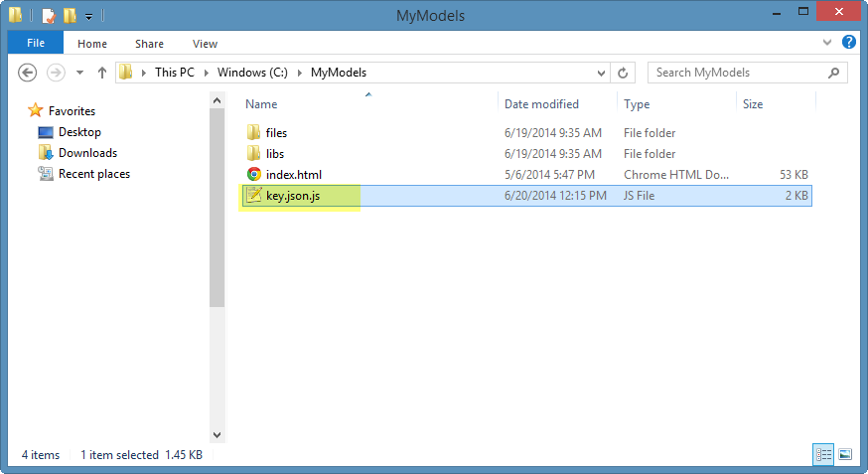
Task: Select the files folder
Action: coord(276,133)
